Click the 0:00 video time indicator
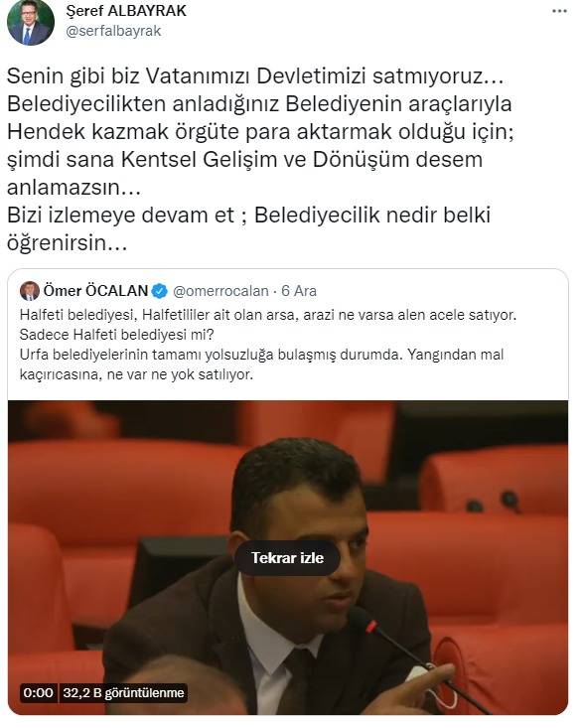 click(x=38, y=693)
